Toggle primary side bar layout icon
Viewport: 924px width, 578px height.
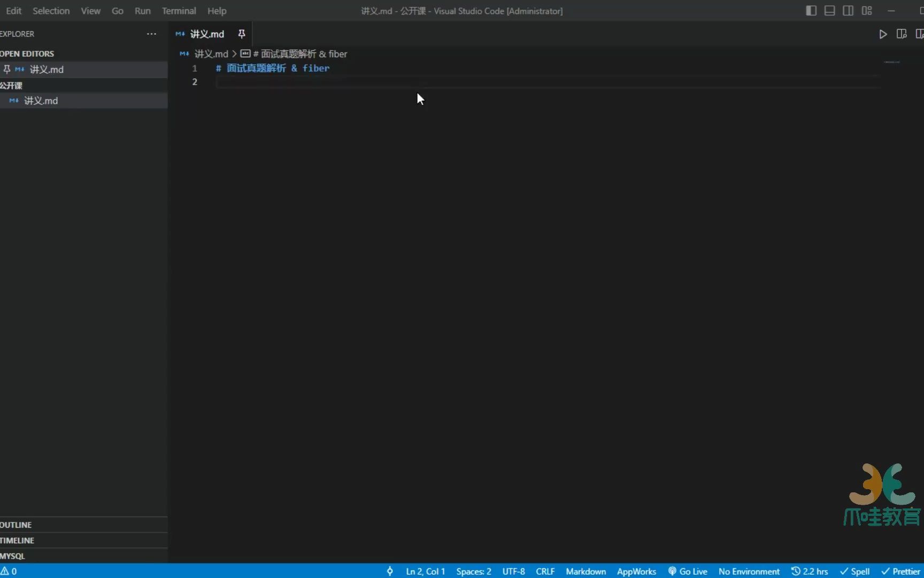point(811,11)
